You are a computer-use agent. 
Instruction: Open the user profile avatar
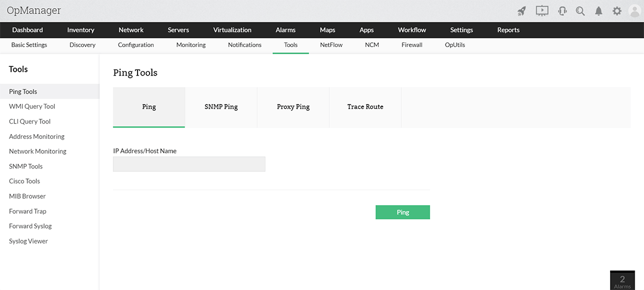coord(635,11)
